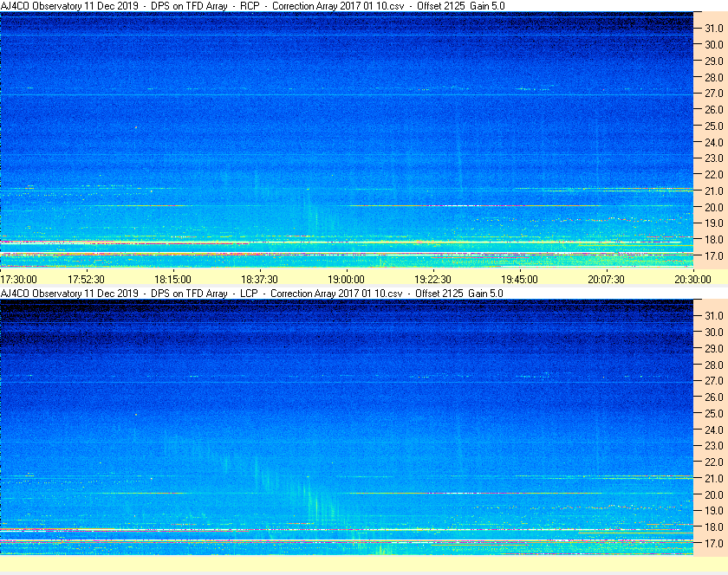The width and height of the screenshot is (728, 575).
Task: Select the 20:07:30 time axis label
Action: click(607, 280)
